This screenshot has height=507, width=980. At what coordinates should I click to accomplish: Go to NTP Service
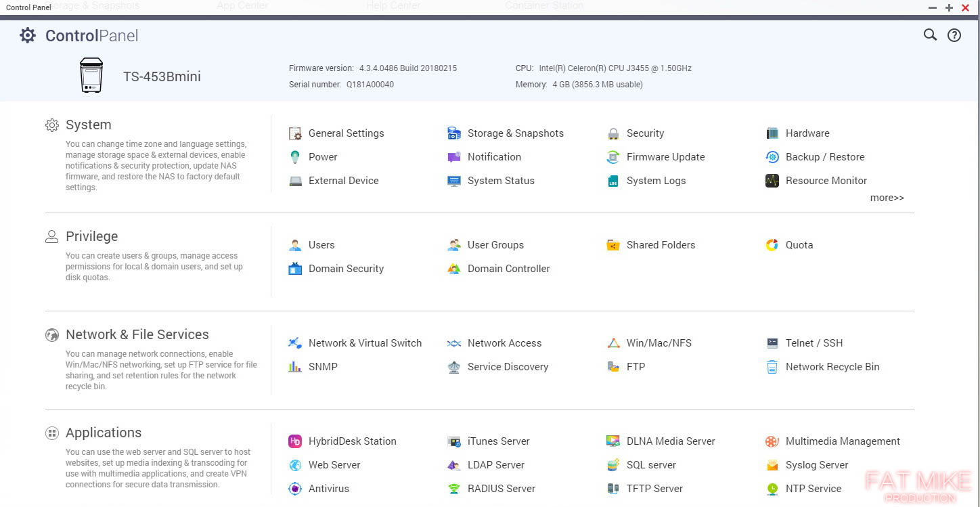click(x=814, y=489)
